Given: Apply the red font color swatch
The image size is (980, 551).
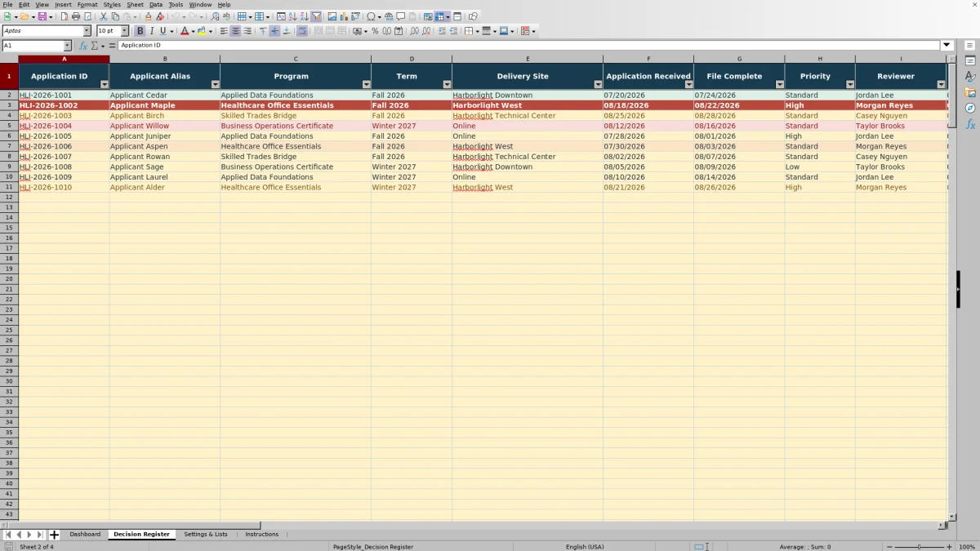Looking at the screenshot, I should coord(184,31).
